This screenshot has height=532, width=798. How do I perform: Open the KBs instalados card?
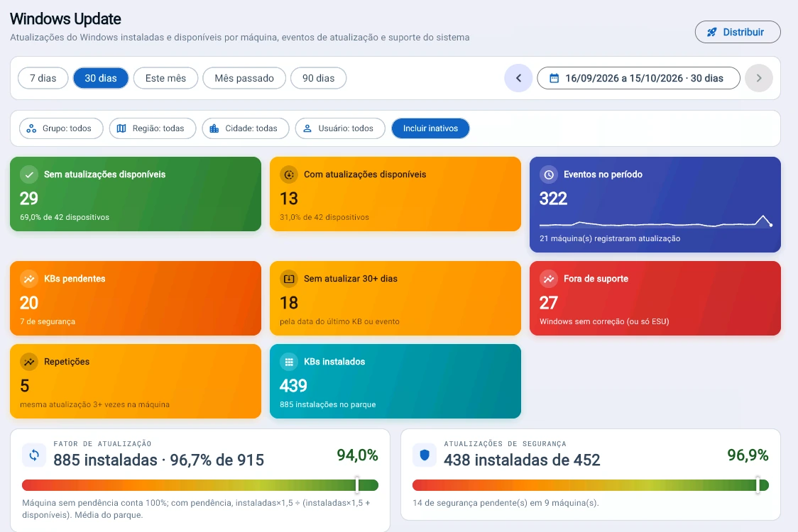[395, 381]
